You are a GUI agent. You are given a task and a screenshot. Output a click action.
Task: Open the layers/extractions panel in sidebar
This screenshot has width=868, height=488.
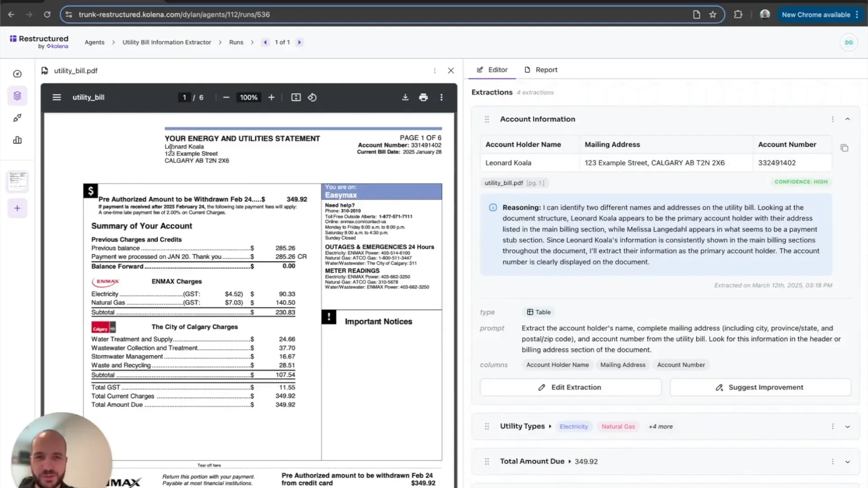[17, 96]
